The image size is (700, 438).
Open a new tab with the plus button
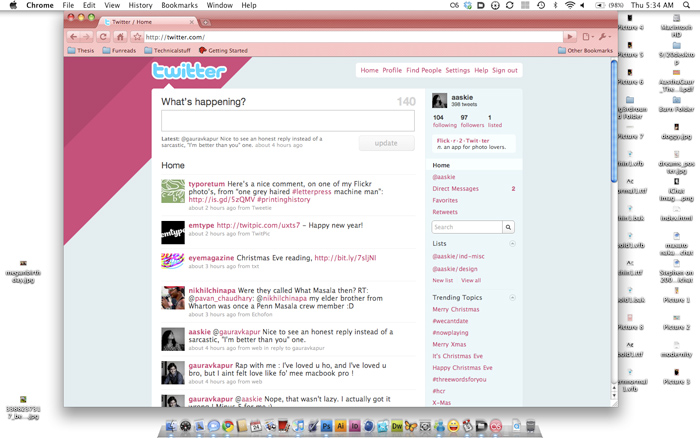click(x=205, y=22)
